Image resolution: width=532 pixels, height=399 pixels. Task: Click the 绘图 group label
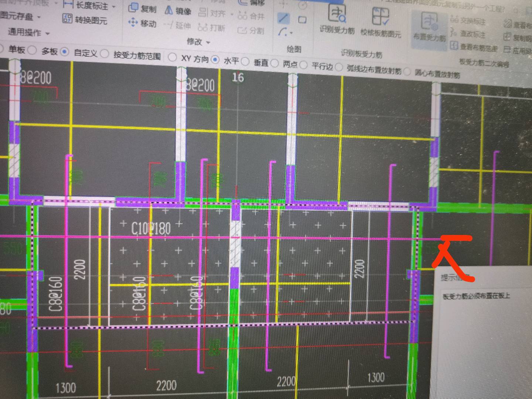click(x=294, y=49)
